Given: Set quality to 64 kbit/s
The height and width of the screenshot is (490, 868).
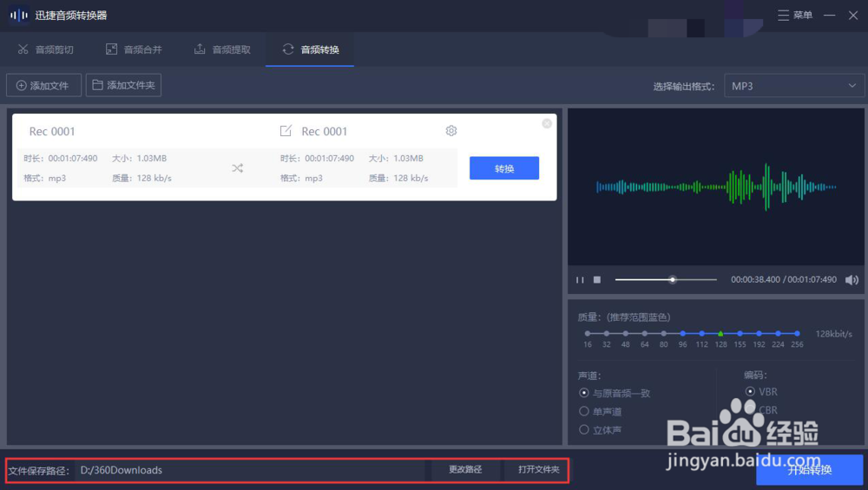Looking at the screenshot, I should point(644,334).
